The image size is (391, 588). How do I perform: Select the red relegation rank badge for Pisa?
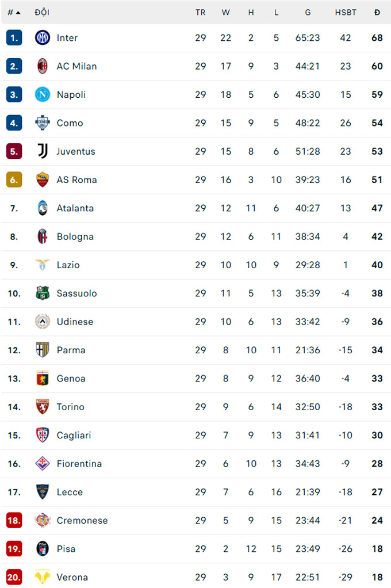(x=13, y=549)
